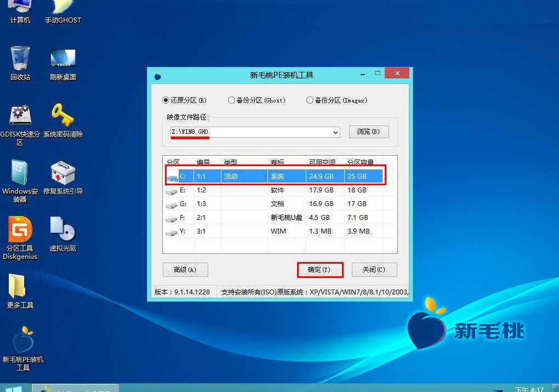This screenshot has height=392, width=559.
Task: Click the 16.9 GB free space cell
Action: pyautogui.click(x=321, y=203)
